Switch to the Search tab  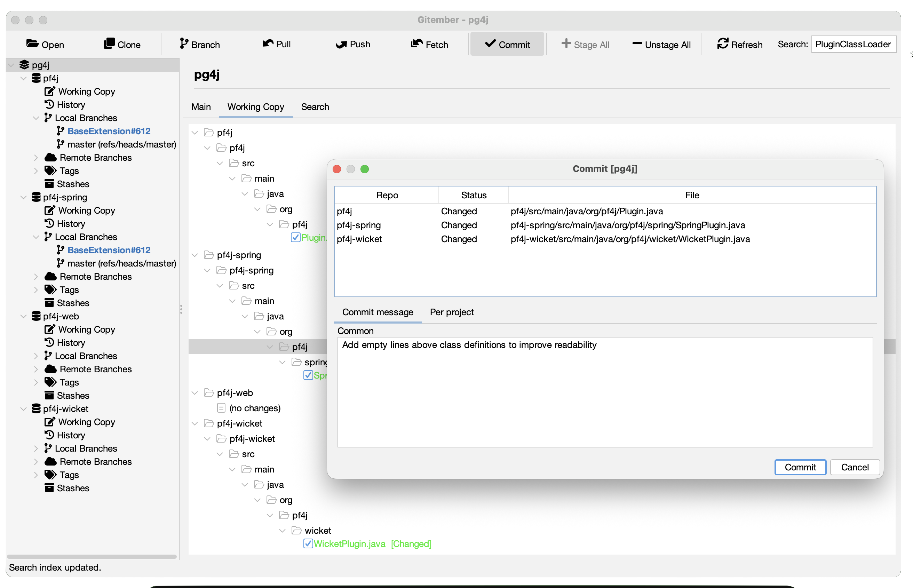pos(315,107)
